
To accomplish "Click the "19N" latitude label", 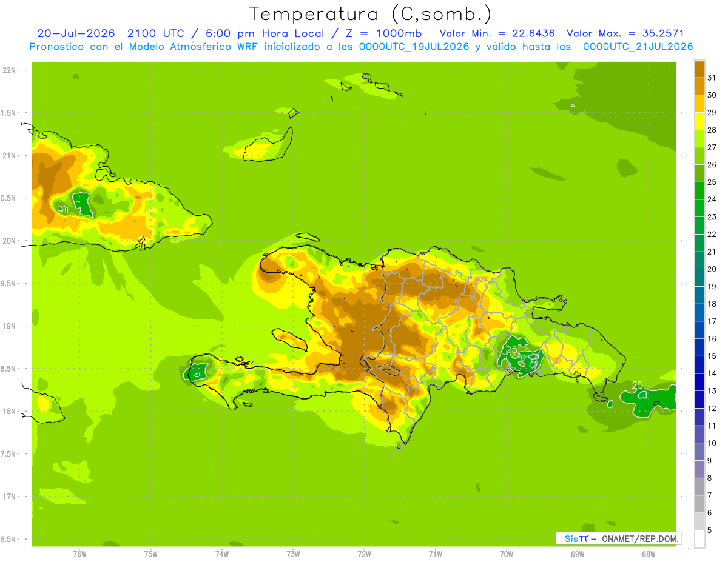I will tap(10, 326).
